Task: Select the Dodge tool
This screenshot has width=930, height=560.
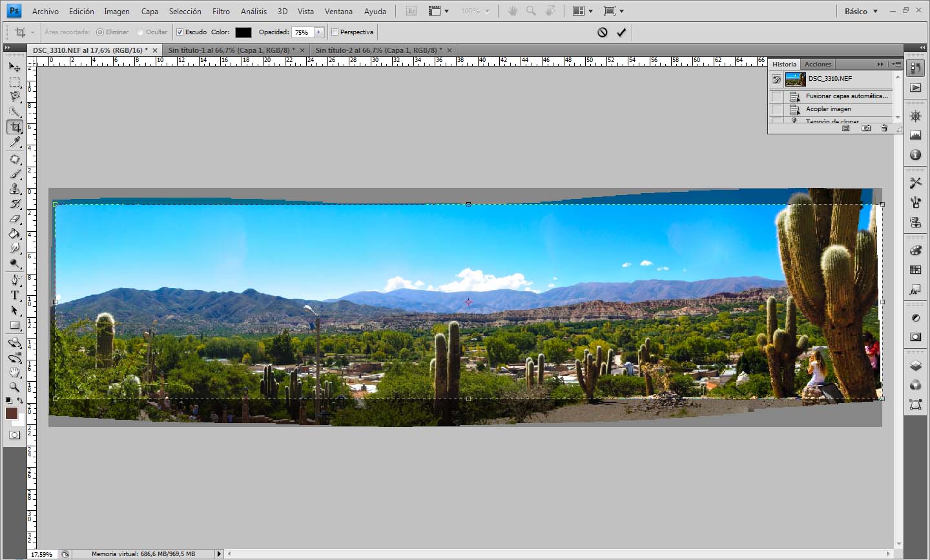Action: 15,264
